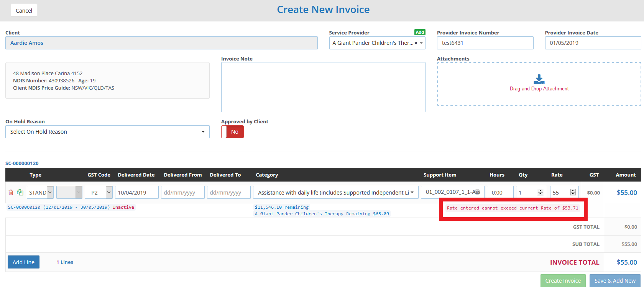Click the '1 Lines' count text

(65, 262)
